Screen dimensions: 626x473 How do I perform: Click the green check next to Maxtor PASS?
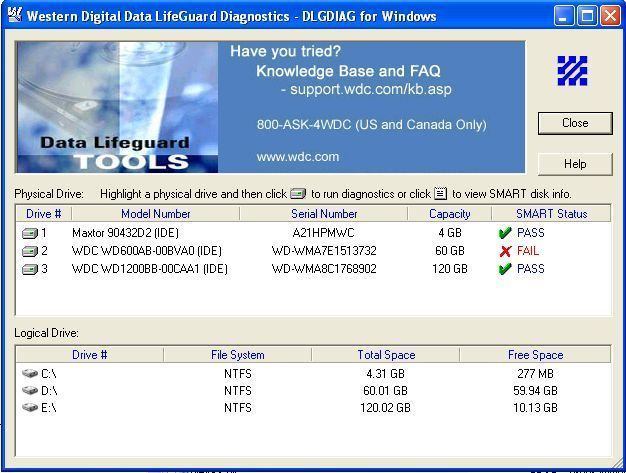click(x=505, y=233)
